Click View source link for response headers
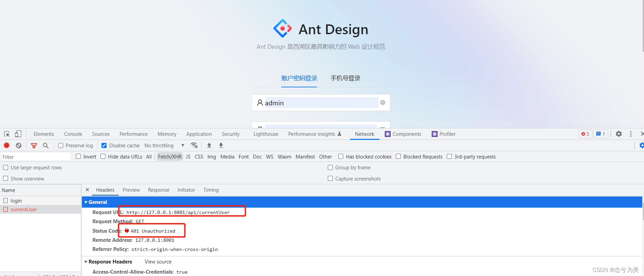 click(x=158, y=262)
